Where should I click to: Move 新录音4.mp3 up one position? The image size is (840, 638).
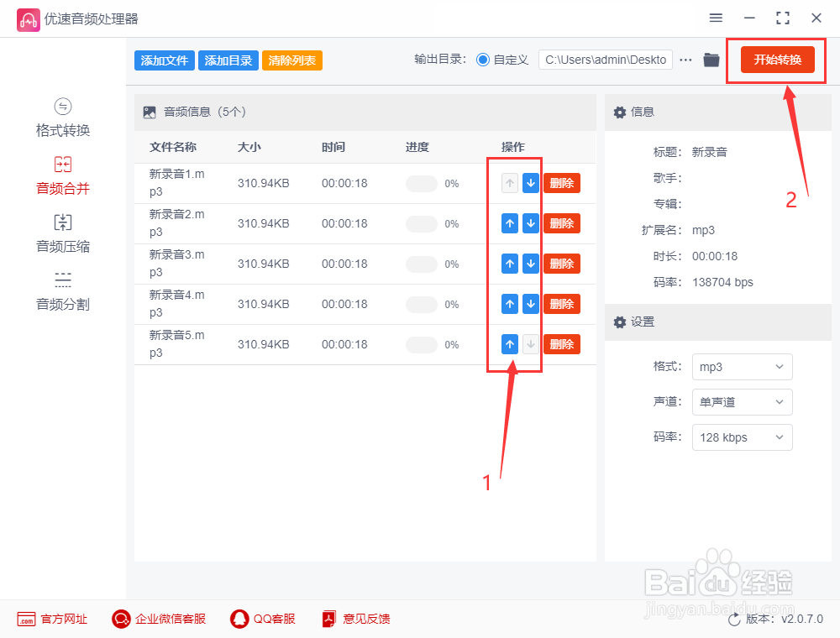[x=510, y=304]
